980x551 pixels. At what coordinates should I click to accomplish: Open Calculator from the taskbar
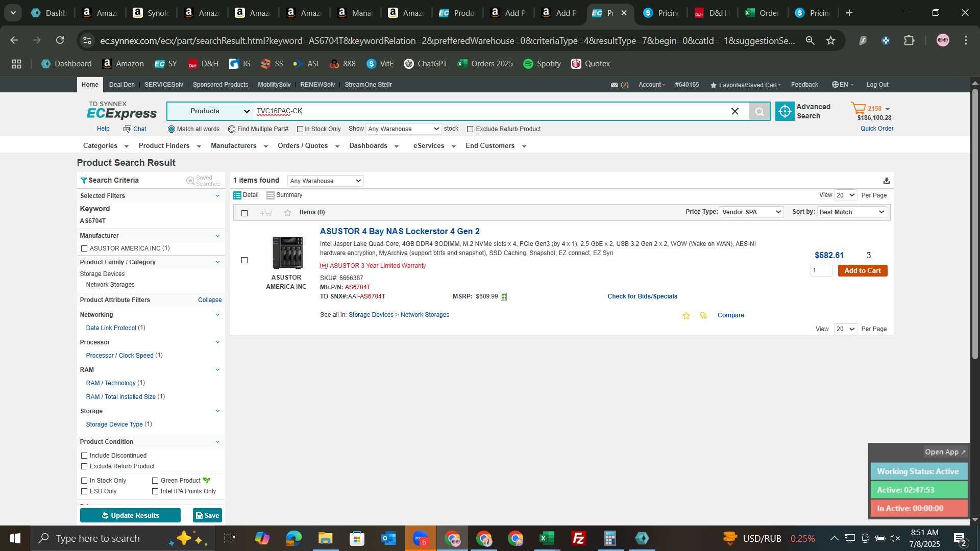610,538
